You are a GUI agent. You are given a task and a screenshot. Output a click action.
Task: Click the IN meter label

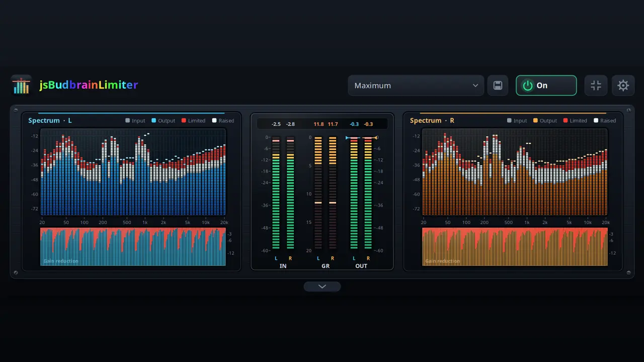click(x=283, y=266)
